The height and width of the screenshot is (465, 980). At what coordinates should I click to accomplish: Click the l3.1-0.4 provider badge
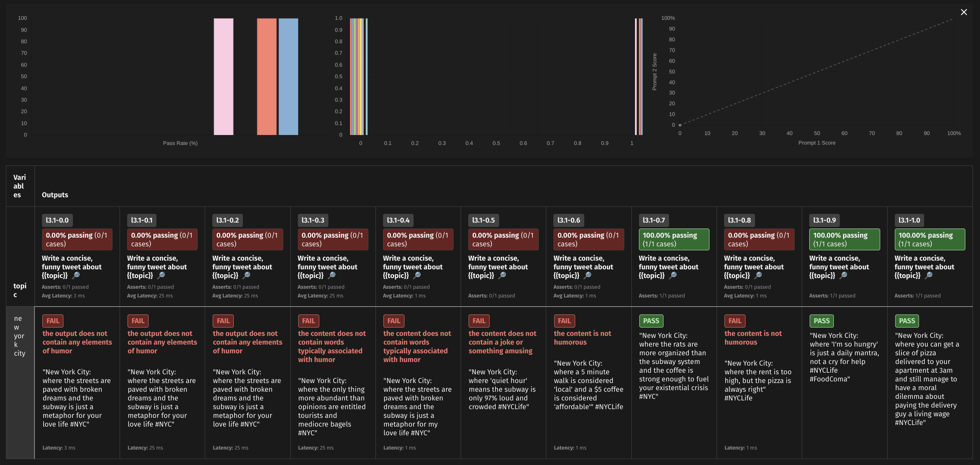pos(398,220)
